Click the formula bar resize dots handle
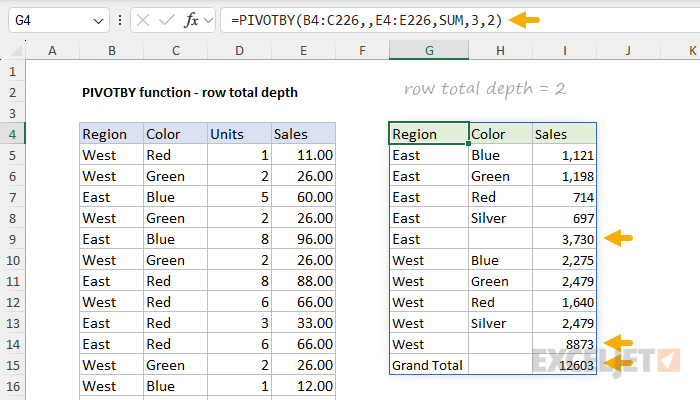The height and width of the screenshot is (400, 700). tap(120, 20)
